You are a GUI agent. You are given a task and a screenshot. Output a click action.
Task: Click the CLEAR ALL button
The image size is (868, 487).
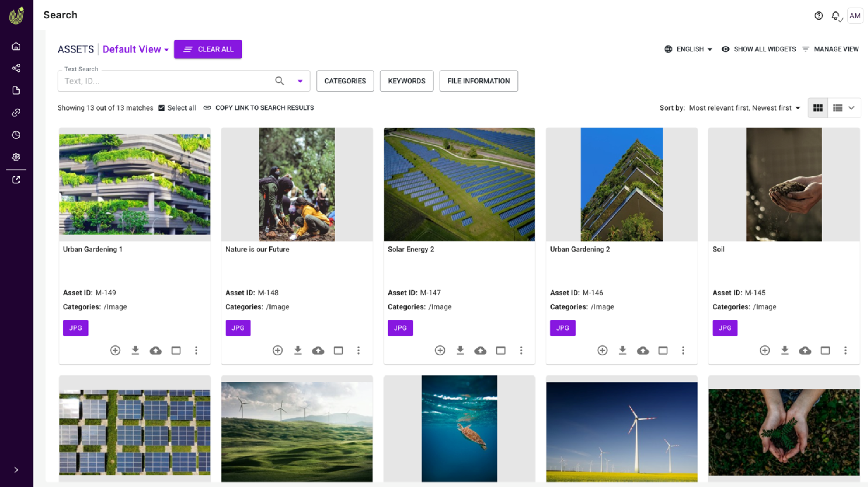click(x=208, y=49)
